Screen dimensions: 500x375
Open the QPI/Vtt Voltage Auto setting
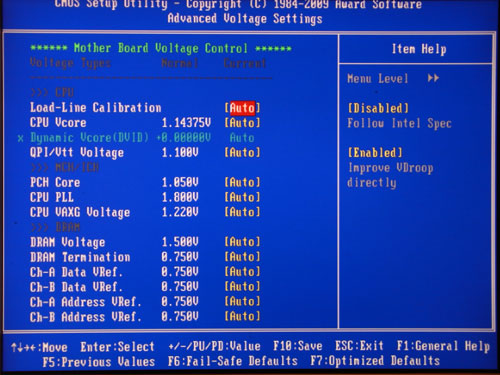(x=242, y=153)
